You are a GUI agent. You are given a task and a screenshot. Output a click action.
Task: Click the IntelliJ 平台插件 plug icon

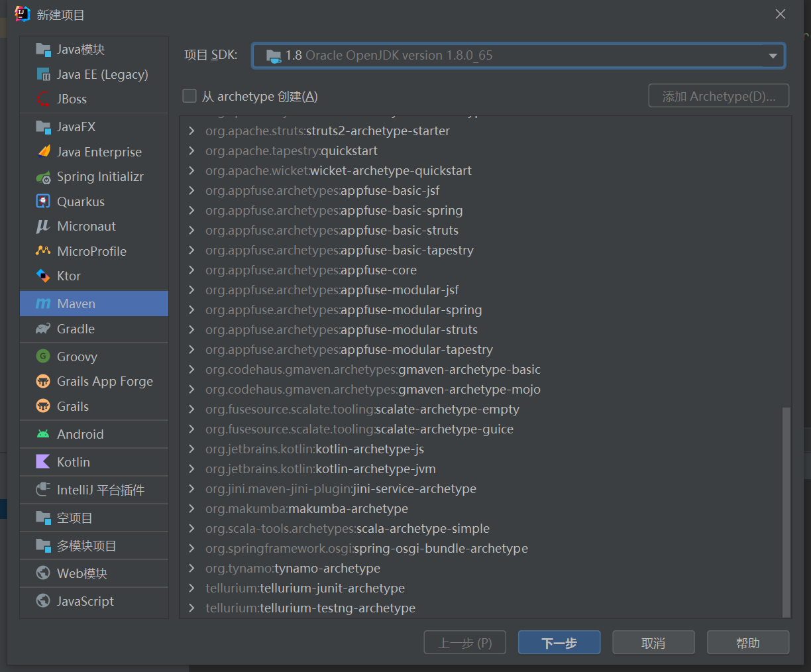point(43,490)
